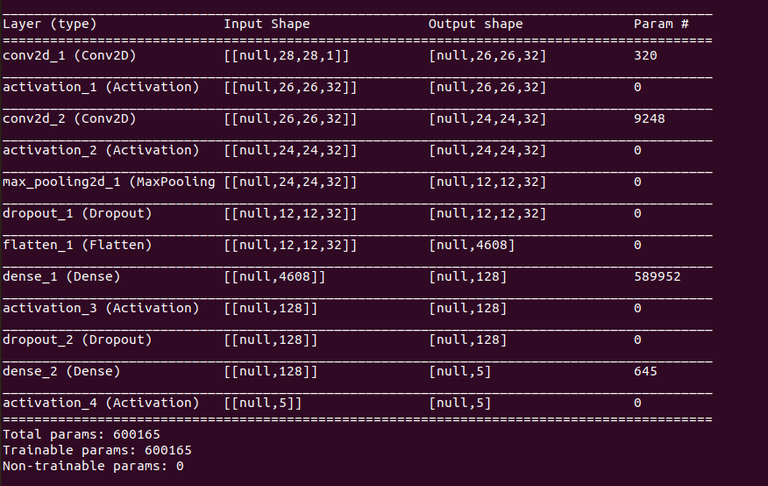Click the conv2d_1 (Conv2D) layer name
The width and height of the screenshot is (768, 486).
[70, 56]
